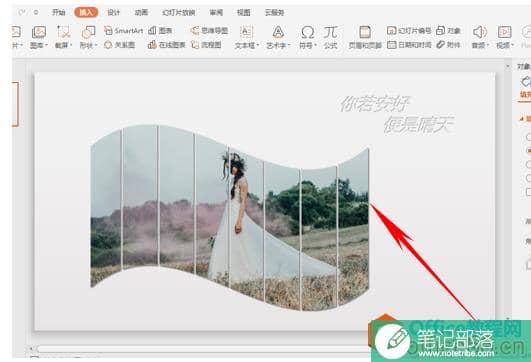Click the 符号 omega symbol icon

307,33
